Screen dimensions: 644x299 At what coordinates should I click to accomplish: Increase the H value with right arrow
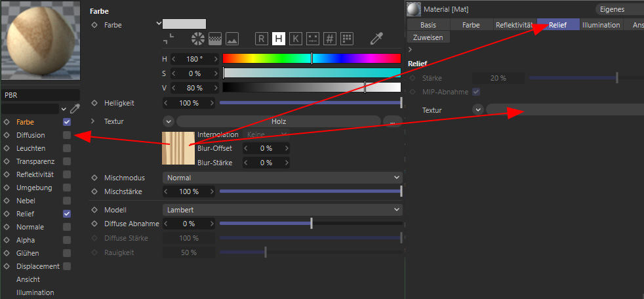[x=216, y=59]
